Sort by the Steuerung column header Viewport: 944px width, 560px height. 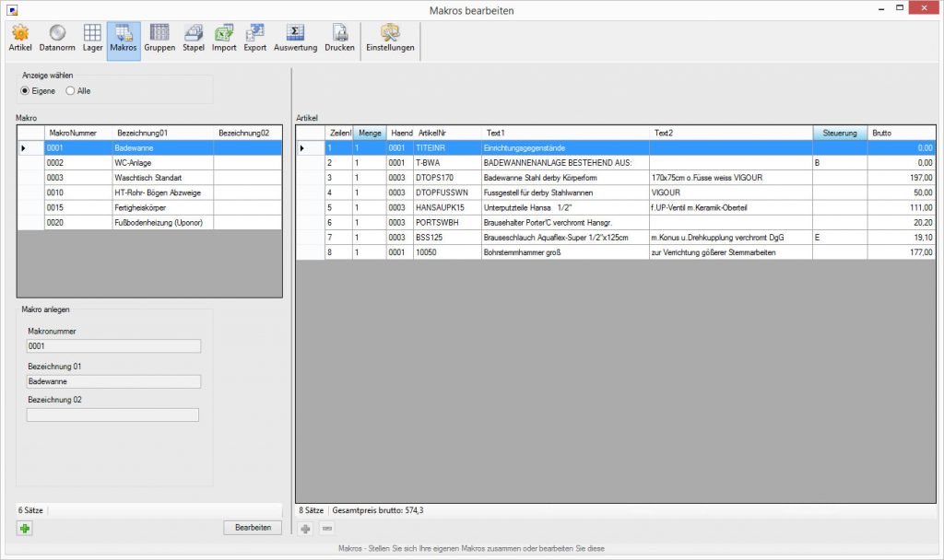tap(840, 134)
